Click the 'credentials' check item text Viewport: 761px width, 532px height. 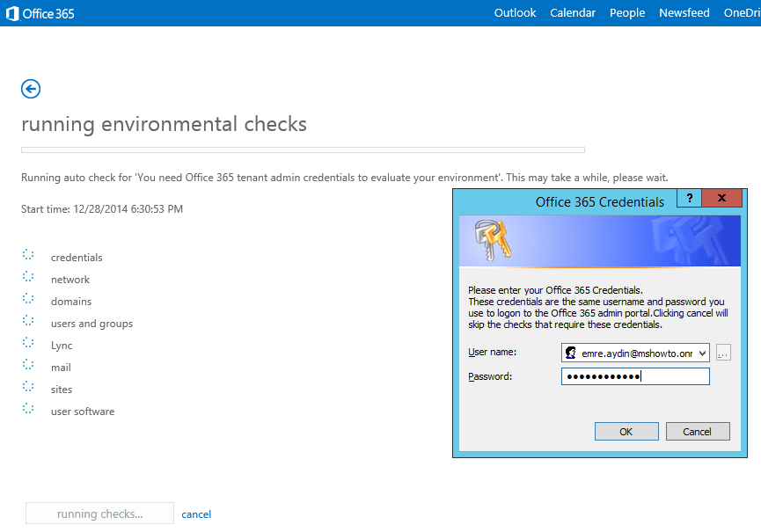[77, 258]
